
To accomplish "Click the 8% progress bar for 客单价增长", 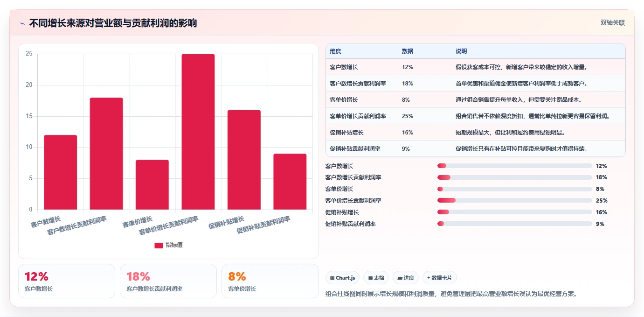I will pyautogui.click(x=515, y=189).
